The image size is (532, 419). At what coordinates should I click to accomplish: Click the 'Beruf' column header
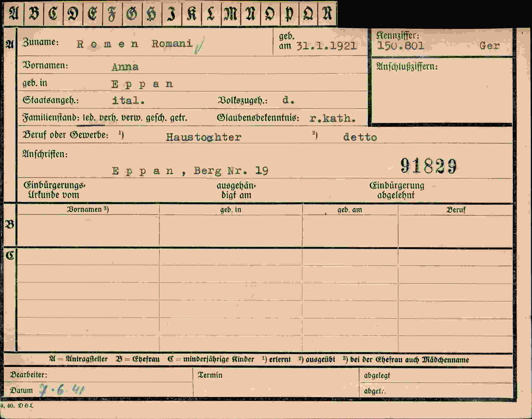[456, 210]
